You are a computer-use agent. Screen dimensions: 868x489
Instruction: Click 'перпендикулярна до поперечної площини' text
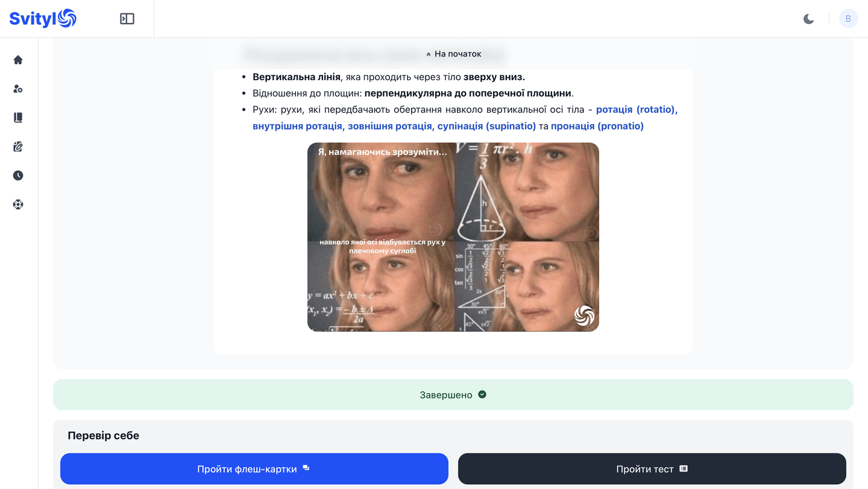click(x=468, y=93)
